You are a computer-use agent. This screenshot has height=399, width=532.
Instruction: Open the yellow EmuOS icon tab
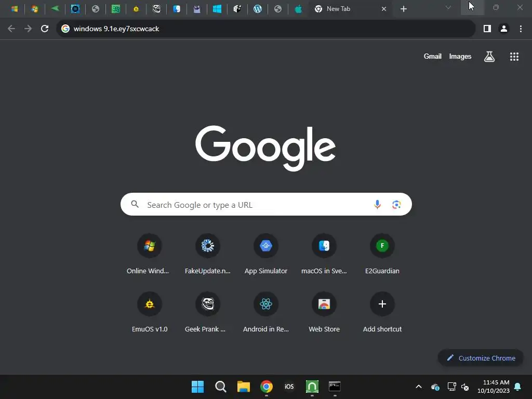pos(136,9)
